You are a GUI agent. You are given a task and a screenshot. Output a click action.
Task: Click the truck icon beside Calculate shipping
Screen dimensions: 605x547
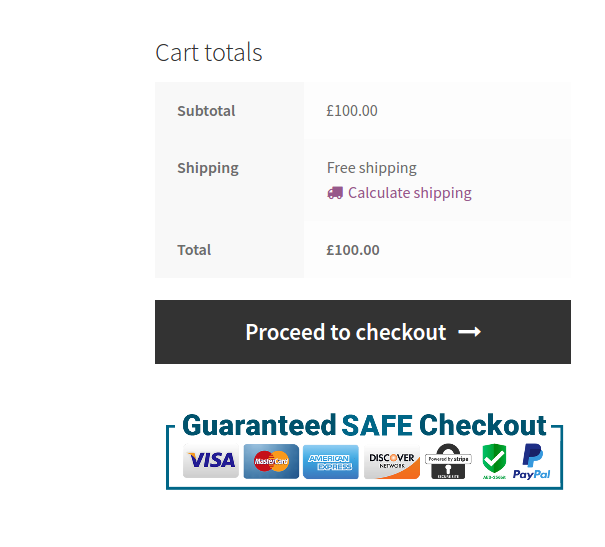coord(335,193)
